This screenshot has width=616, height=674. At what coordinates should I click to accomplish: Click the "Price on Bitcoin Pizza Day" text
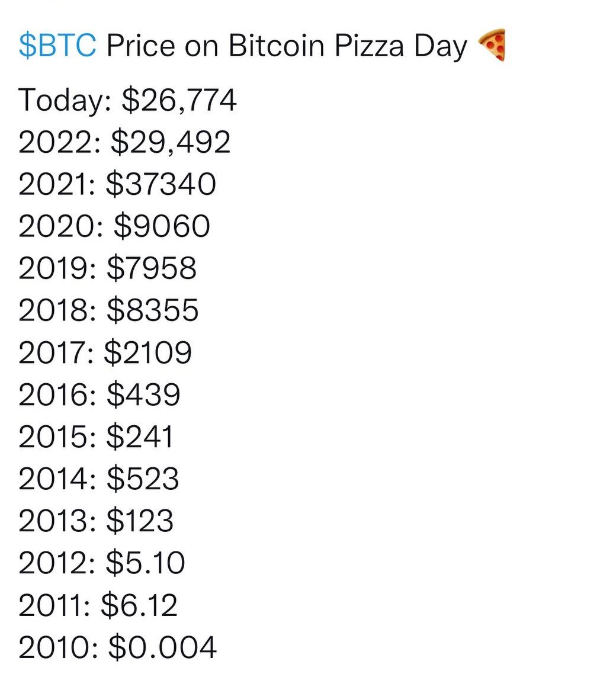[x=287, y=46]
